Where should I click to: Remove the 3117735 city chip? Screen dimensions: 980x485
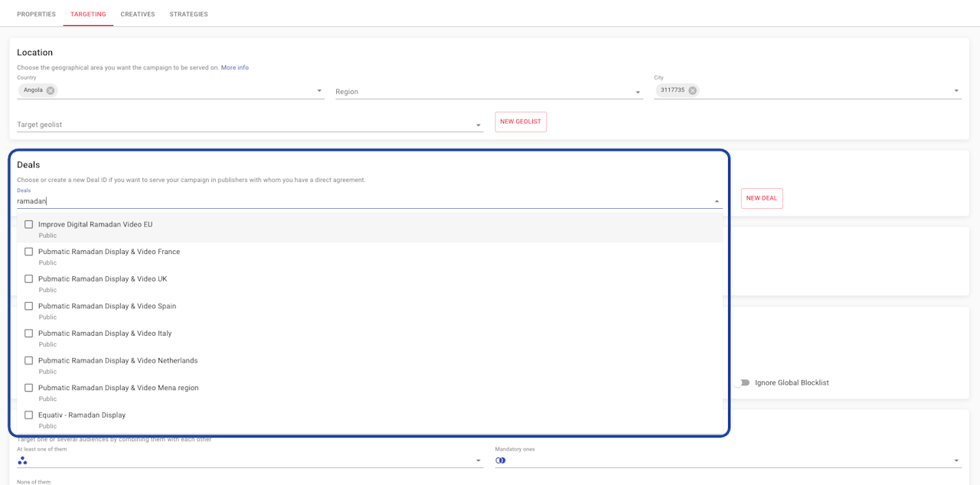pyautogui.click(x=692, y=90)
